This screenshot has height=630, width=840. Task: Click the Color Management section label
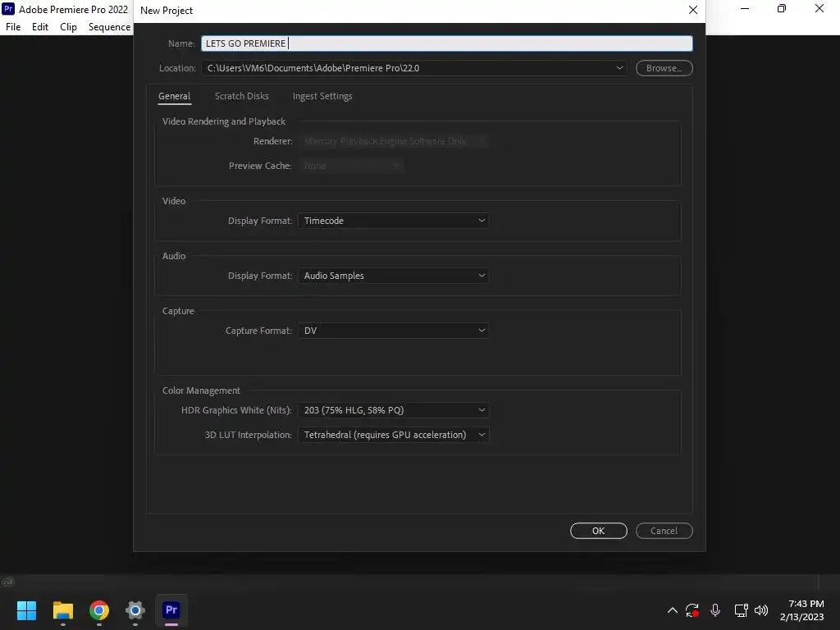[202, 390]
